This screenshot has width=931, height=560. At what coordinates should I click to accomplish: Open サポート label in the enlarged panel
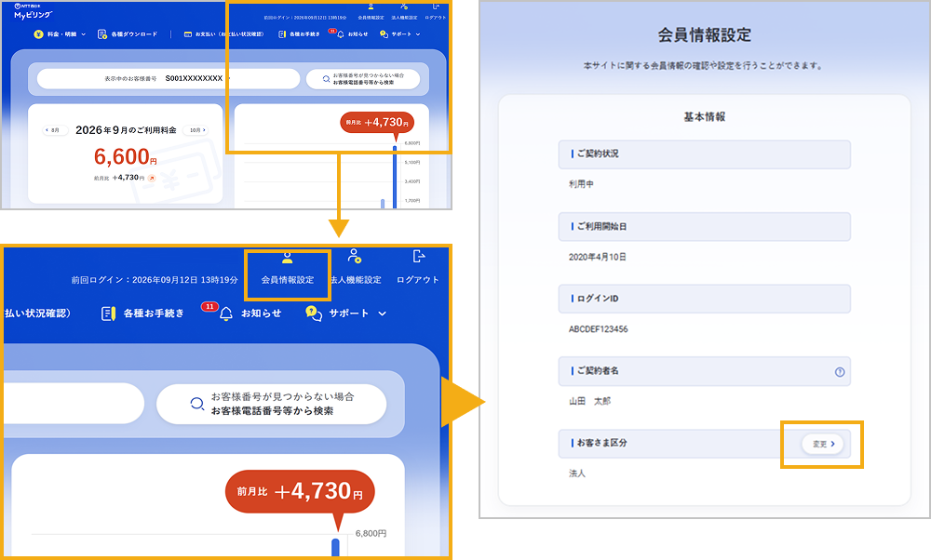click(349, 313)
